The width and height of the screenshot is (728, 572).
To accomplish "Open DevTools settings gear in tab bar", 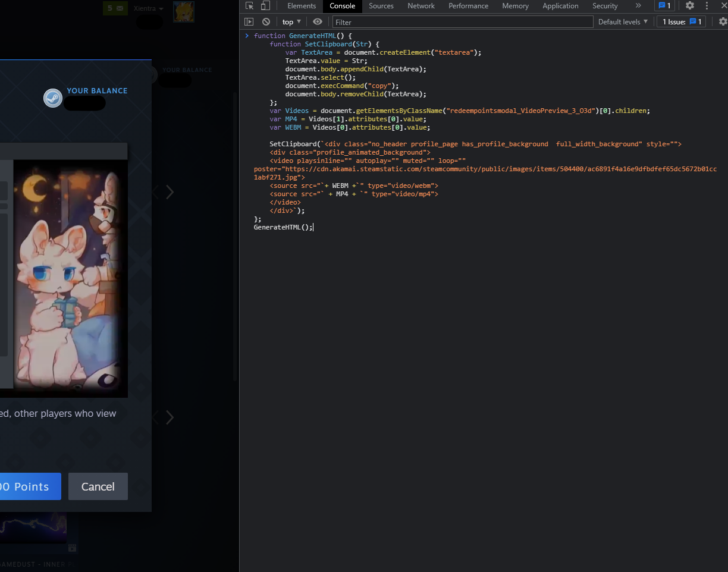I will [x=690, y=6].
